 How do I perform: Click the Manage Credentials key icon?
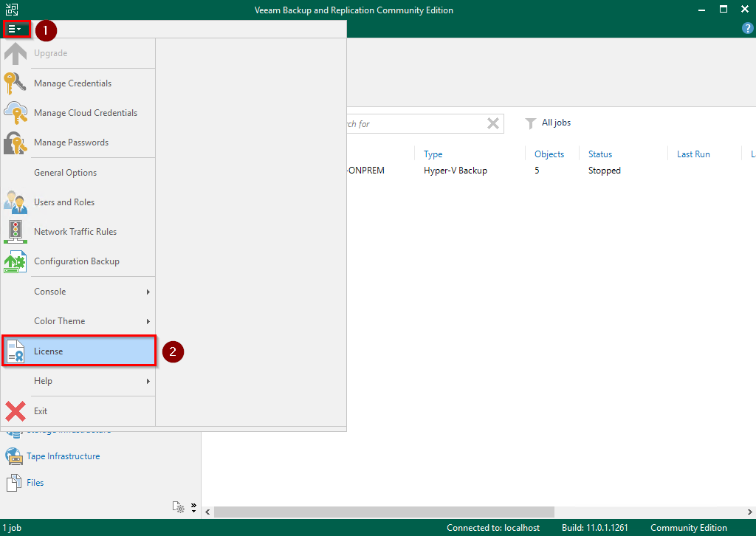click(16, 83)
